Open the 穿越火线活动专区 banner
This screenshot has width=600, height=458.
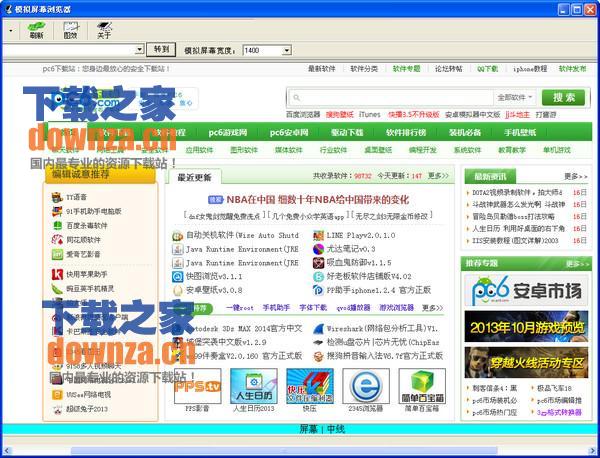tap(526, 362)
